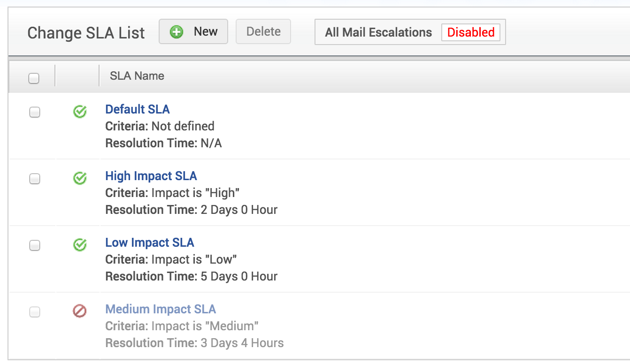Click the green status icon beside High Impact SLA

tap(80, 178)
